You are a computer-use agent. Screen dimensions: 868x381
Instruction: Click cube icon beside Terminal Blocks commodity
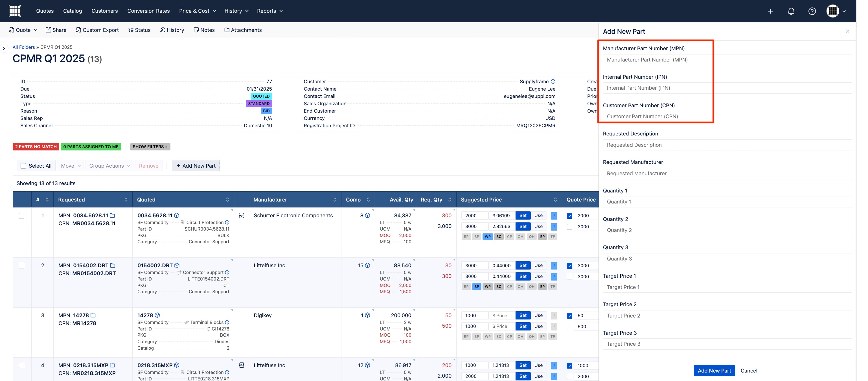[227, 322]
